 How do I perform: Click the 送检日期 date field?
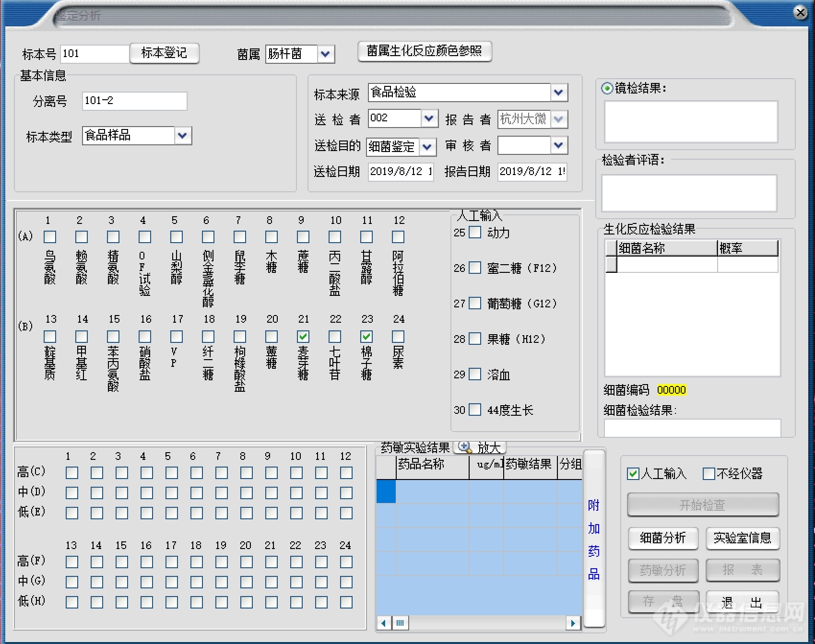pyautogui.click(x=401, y=172)
